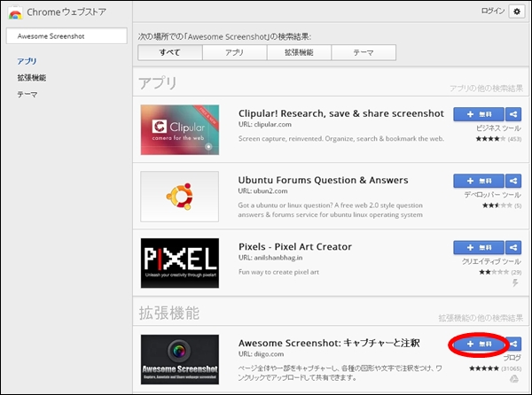Image resolution: width=532 pixels, height=395 pixels.
Task: Add Ubuntu Forums app with free button
Action: pos(479,181)
